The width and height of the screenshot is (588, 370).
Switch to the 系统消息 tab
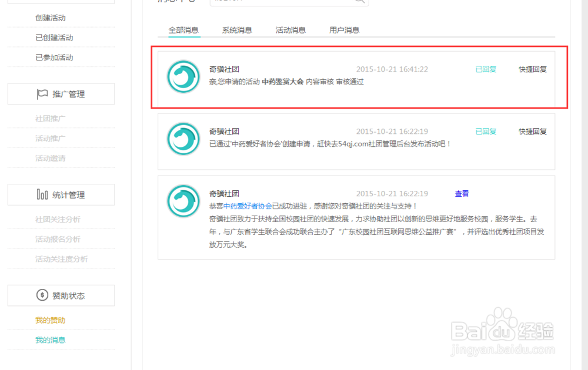pos(236,29)
